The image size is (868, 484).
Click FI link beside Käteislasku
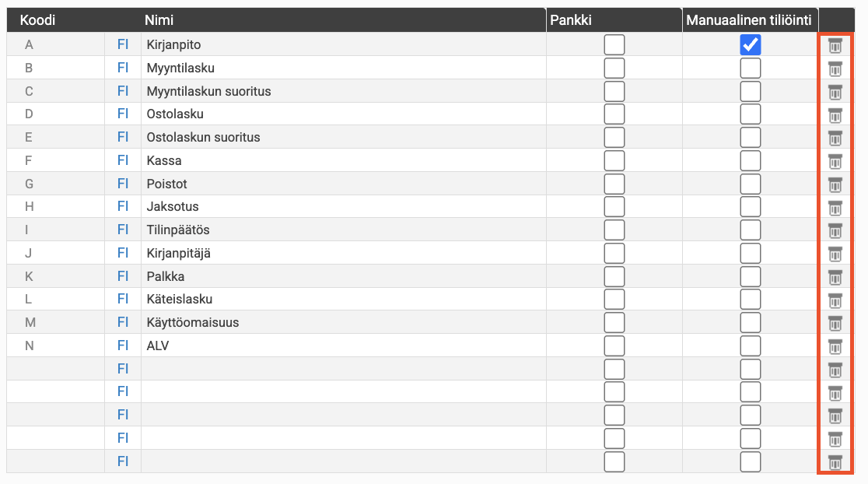[123, 300]
